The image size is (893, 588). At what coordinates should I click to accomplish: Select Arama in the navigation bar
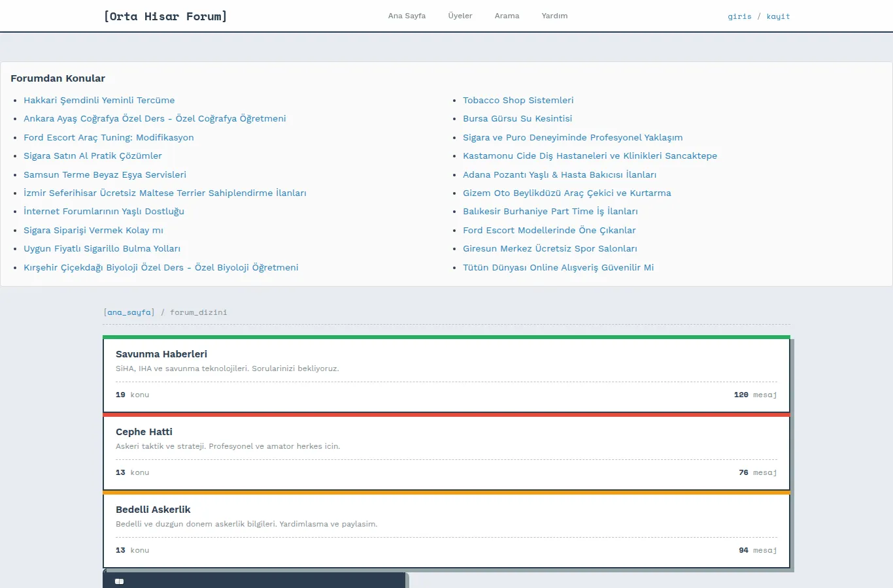tap(507, 16)
